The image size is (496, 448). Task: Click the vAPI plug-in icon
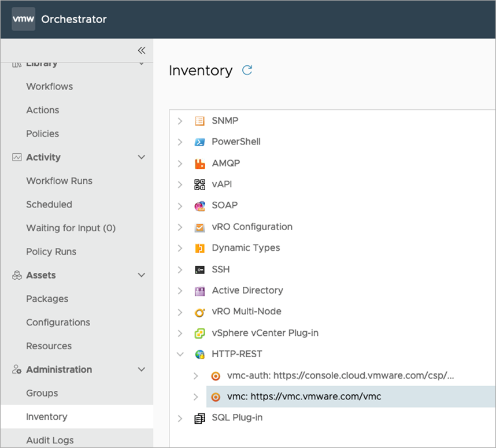click(x=199, y=184)
